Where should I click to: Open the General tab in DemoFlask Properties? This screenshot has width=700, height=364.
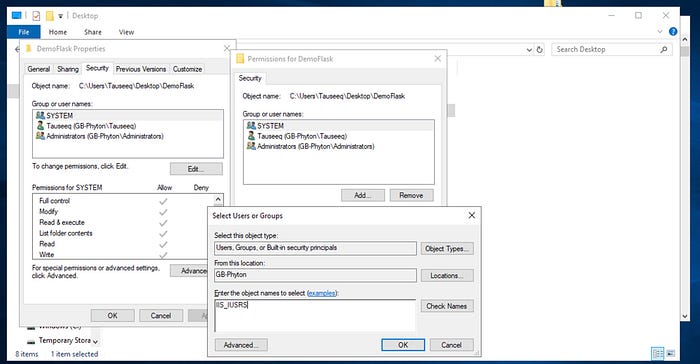(x=38, y=69)
